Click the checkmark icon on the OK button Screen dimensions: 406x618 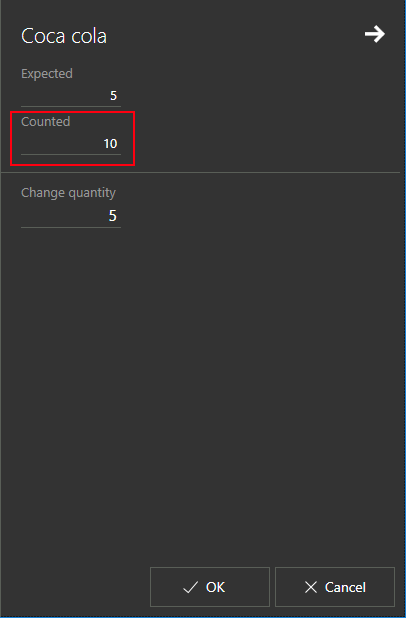click(x=191, y=587)
